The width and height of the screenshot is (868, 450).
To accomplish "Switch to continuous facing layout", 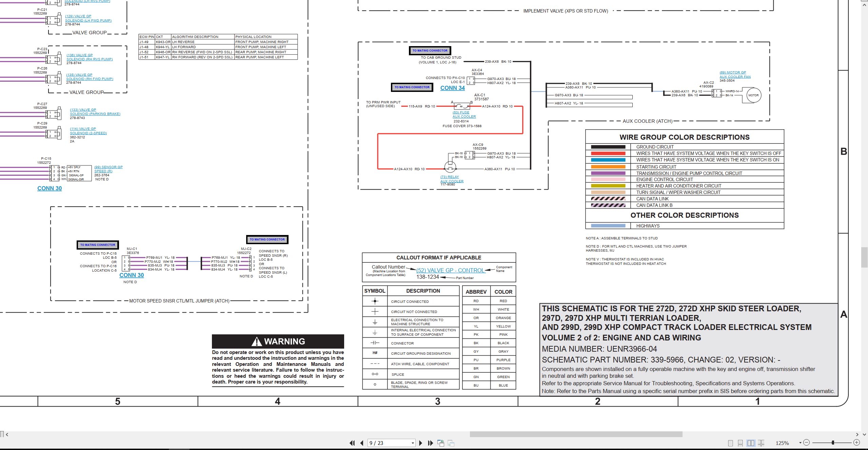I will click(x=761, y=443).
